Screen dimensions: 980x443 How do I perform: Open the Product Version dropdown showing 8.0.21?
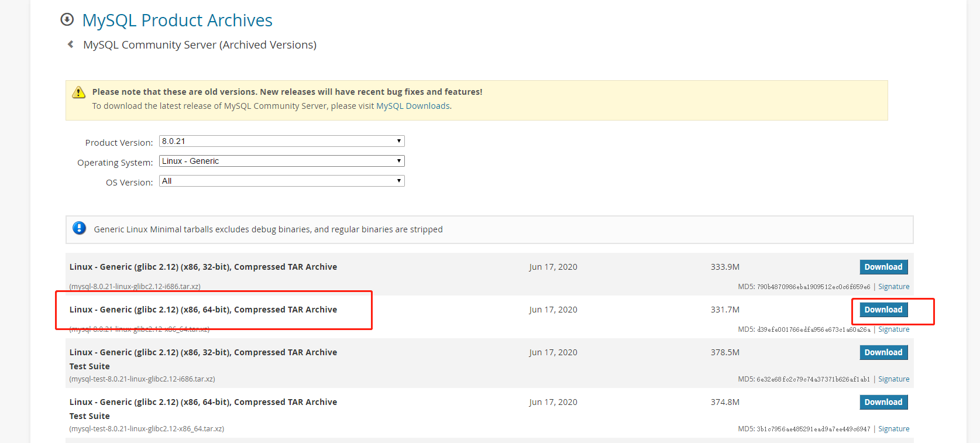[x=282, y=141]
